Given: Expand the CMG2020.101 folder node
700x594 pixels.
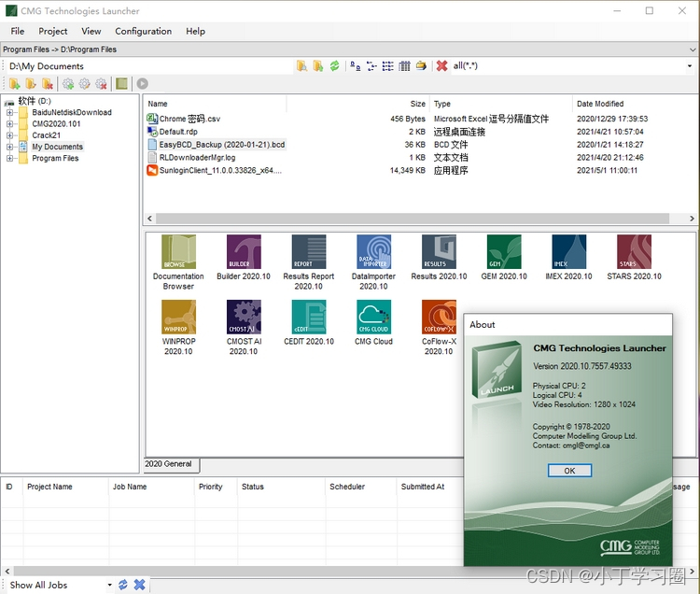Looking at the screenshot, I should (x=9, y=123).
